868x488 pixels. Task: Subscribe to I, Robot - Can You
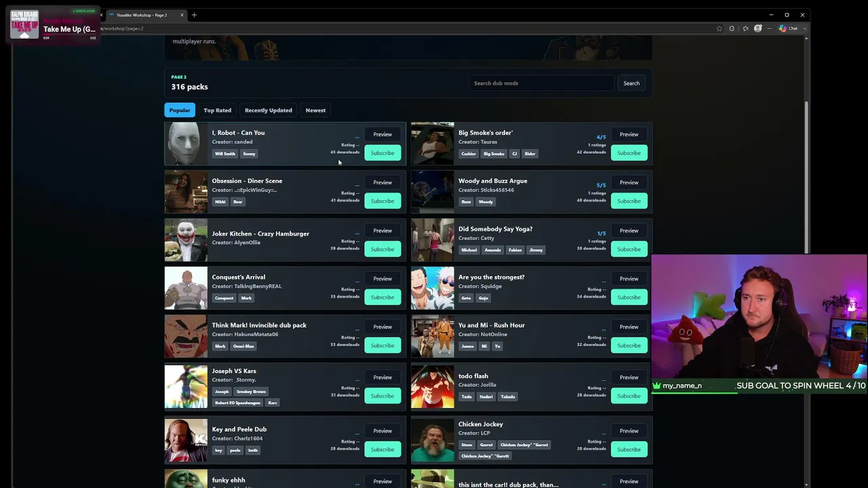click(x=382, y=153)
